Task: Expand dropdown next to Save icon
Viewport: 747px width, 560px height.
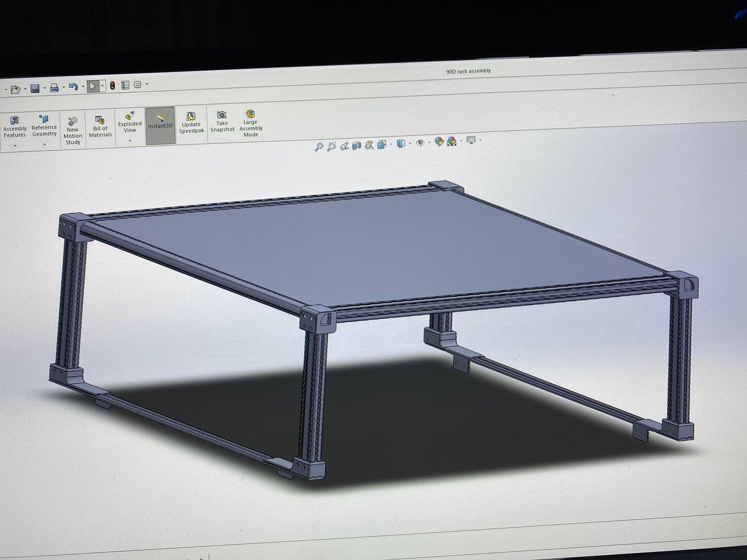Action: 44,88
